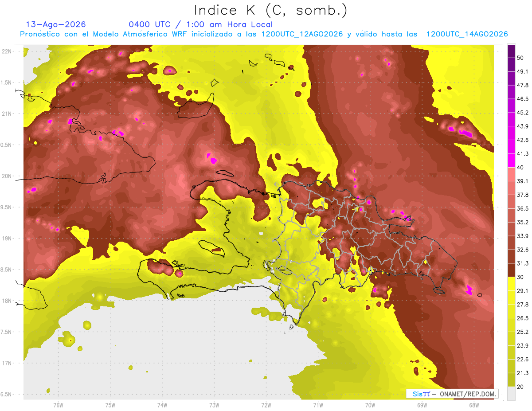
Task: Click the "72W" longitude label
Action: tap(266, 405)
